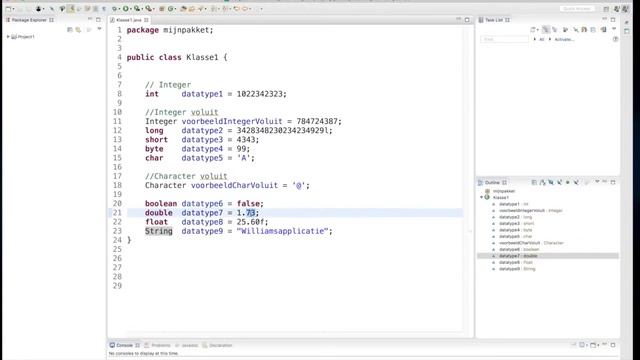The height and width of the screenshot is (360, 640).
Task: Click the class icon next to Klasse1 in Outline
Action: (x=487, y=197)
